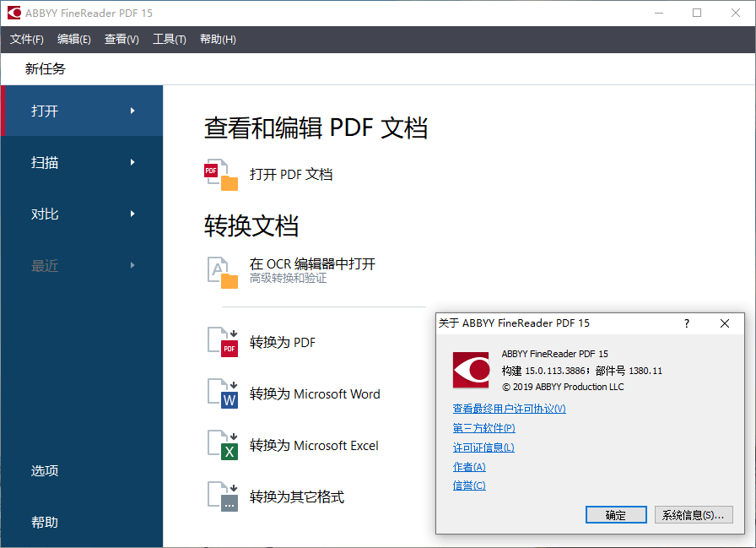Close the About ABBYY FineReader dialog
Image resolution: width=756 pixels, height=548 pixels.
pos(724,323)
